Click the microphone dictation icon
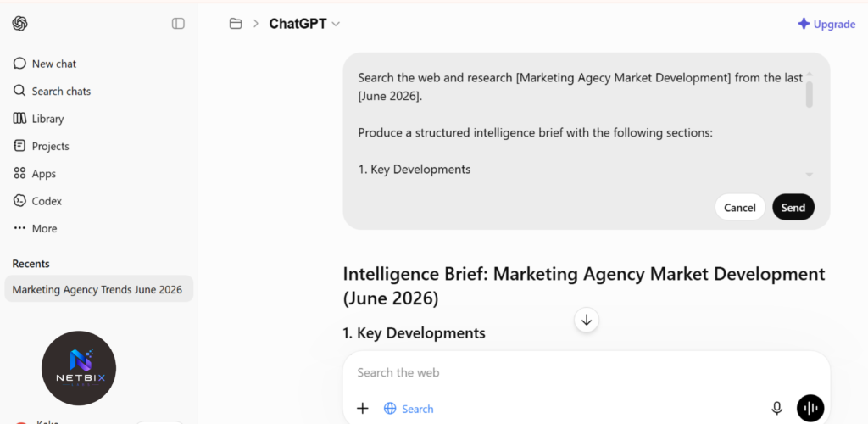This screenshot has width=868, height=424. click(777, 409)
